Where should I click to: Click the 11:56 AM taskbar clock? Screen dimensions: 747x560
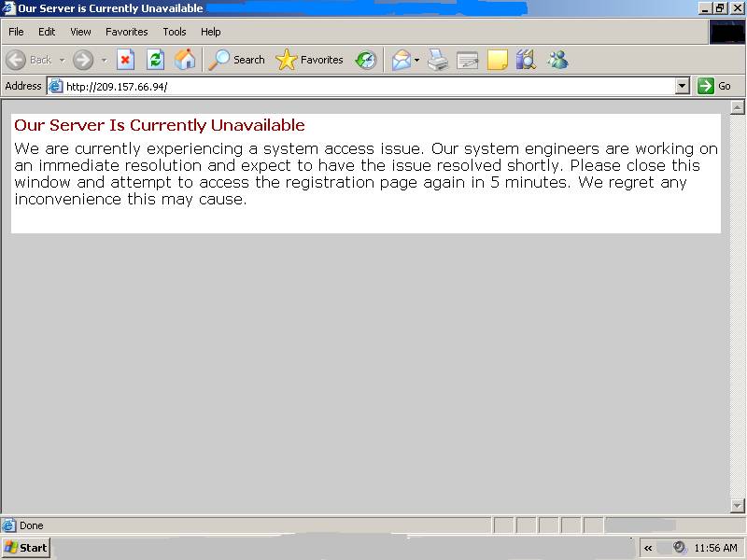[x=715, y=548]
